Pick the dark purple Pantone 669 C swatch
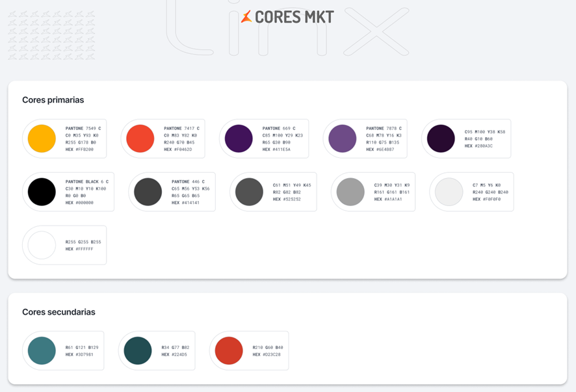576x392 pixels. (239, 138)
